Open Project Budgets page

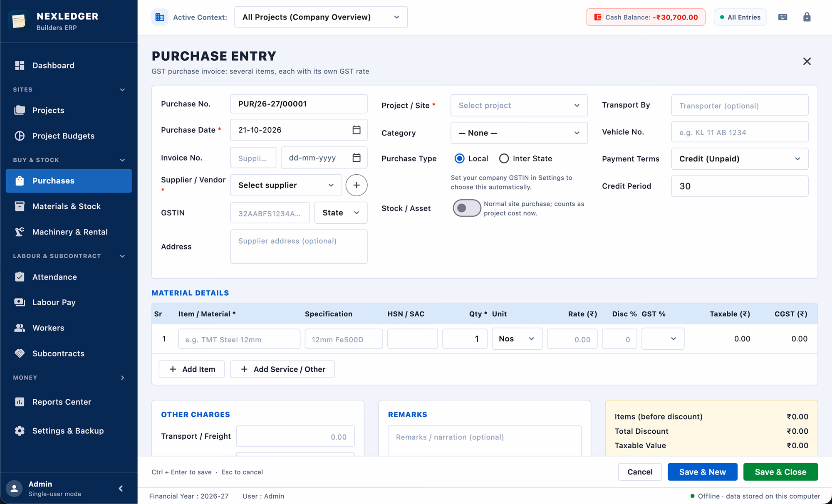pyautogui.click(x=69, y=136)
